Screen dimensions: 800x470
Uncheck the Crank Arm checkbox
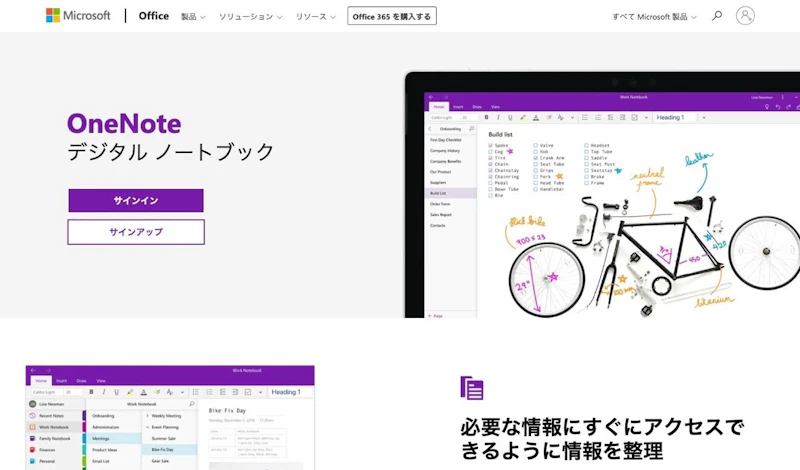536,158
